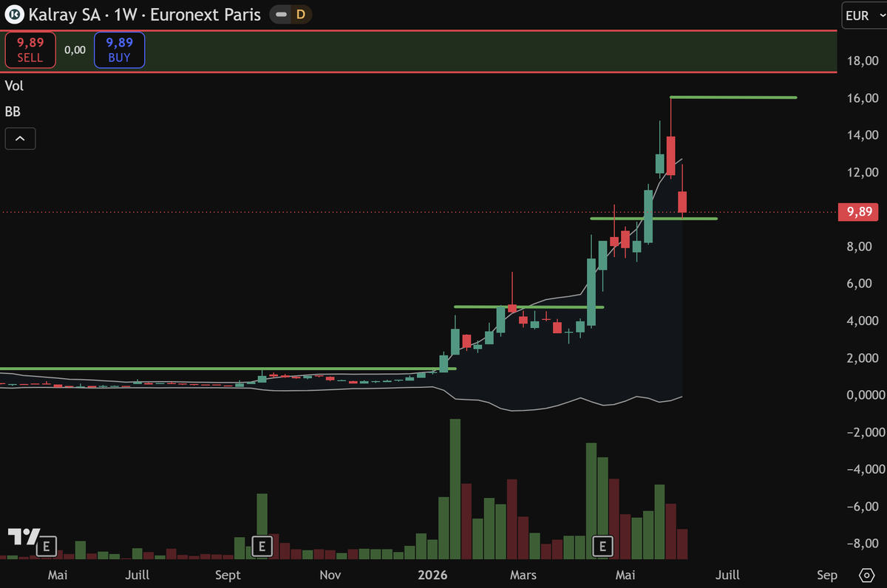Select the BB indicator label
The image size is (887, 588).
click(x=13, y=112)
